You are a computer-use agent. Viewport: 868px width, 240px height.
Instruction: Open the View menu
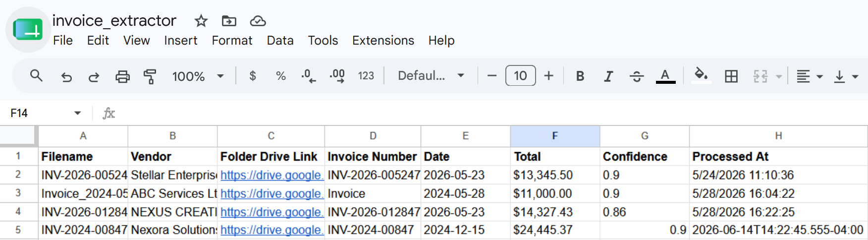tap(136, 41)
